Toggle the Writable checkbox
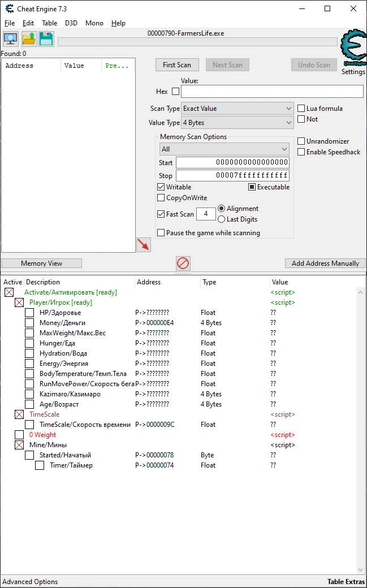Viewport: 367px width, 588px height. pyautogui.click(x=161, y=187)
